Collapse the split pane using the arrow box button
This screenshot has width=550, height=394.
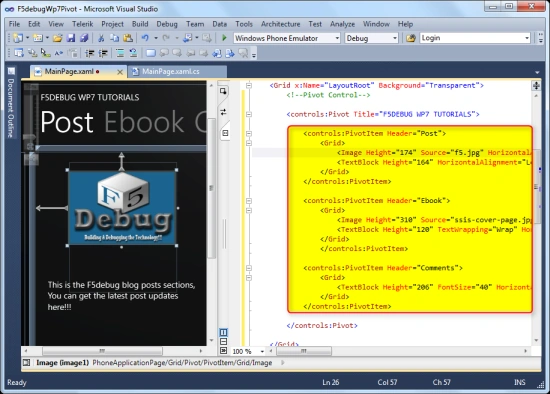pos(223,350)
